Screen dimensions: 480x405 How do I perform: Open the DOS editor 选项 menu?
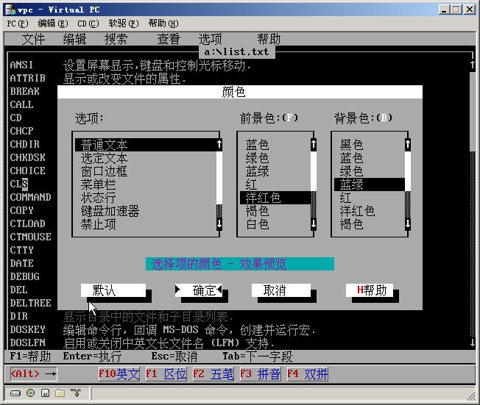click(210, 39)
